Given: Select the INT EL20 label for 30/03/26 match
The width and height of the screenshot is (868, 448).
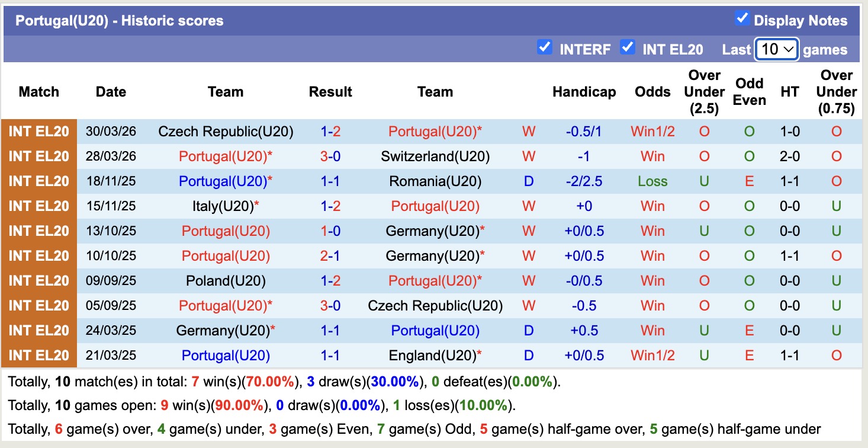Looking at the screenshot, I should pyautogui.click(x=39, y=132).
